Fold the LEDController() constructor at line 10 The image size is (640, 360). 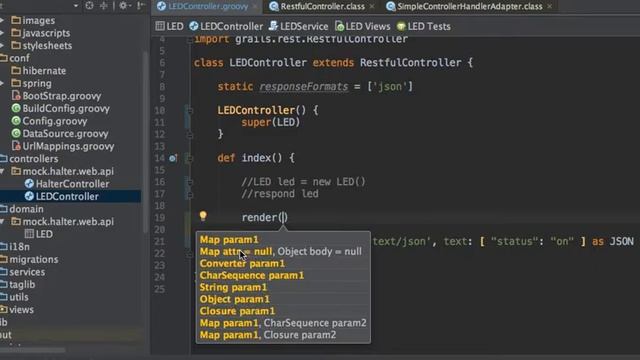[189, 110]
